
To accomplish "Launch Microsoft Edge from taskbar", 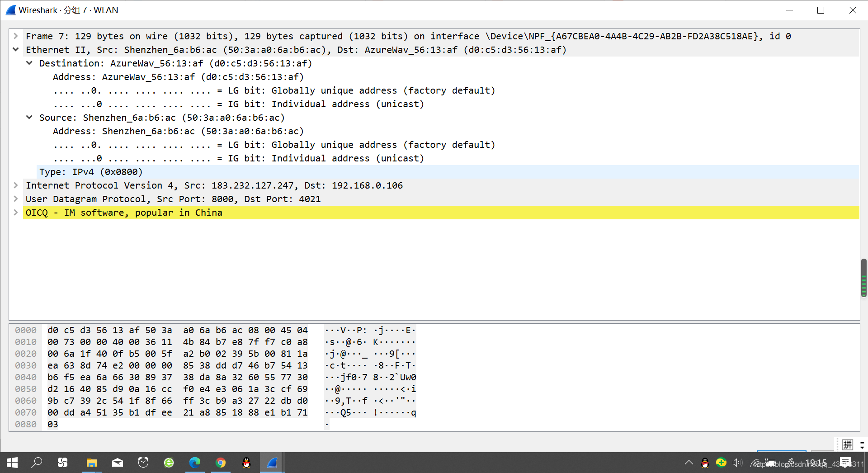I will [195, 463].
